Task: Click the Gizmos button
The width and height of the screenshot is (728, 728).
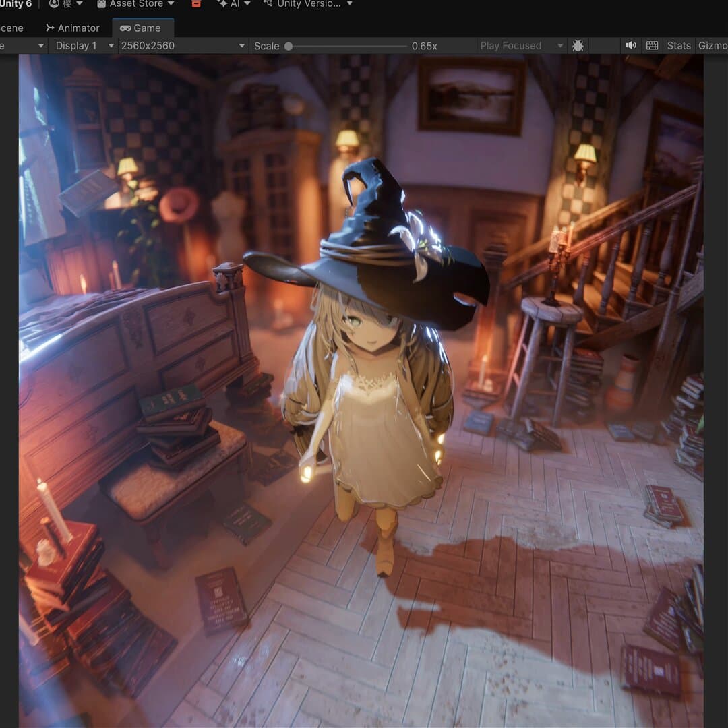Action: click(x=712, y=46)
